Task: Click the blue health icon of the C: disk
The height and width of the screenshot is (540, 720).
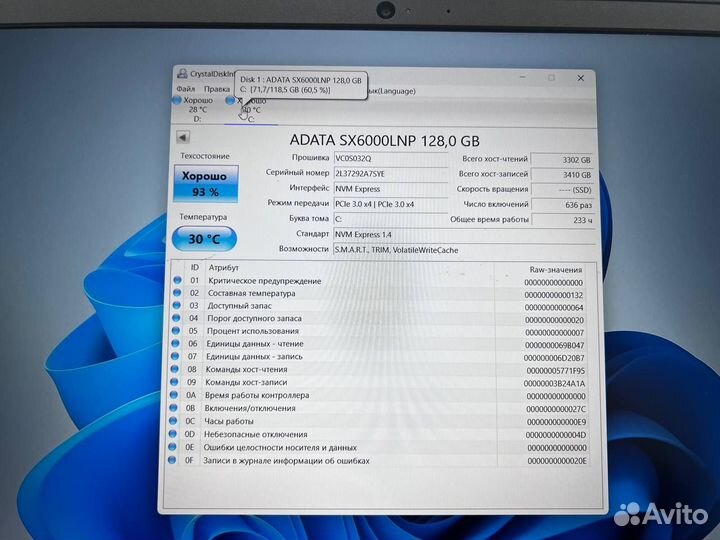Action: (x=230, y=100)
